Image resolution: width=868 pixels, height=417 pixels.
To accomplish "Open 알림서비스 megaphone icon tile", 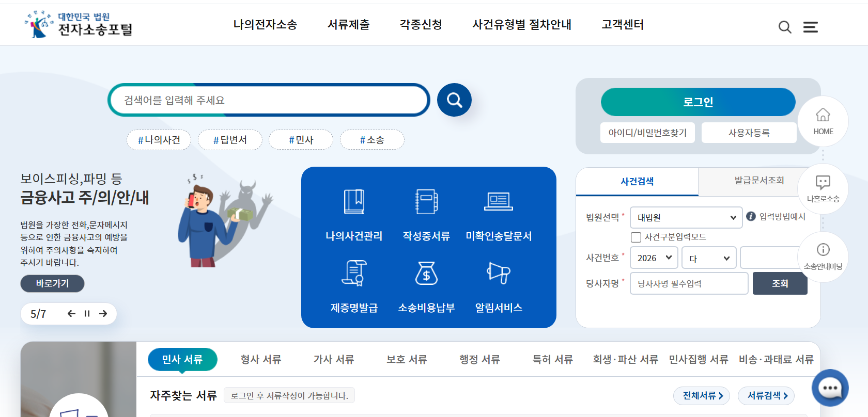I will (x=499, y=287).
